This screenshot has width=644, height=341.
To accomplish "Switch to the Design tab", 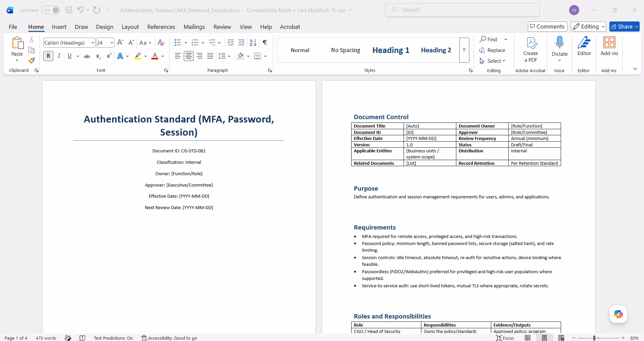I will coord(104,27).
